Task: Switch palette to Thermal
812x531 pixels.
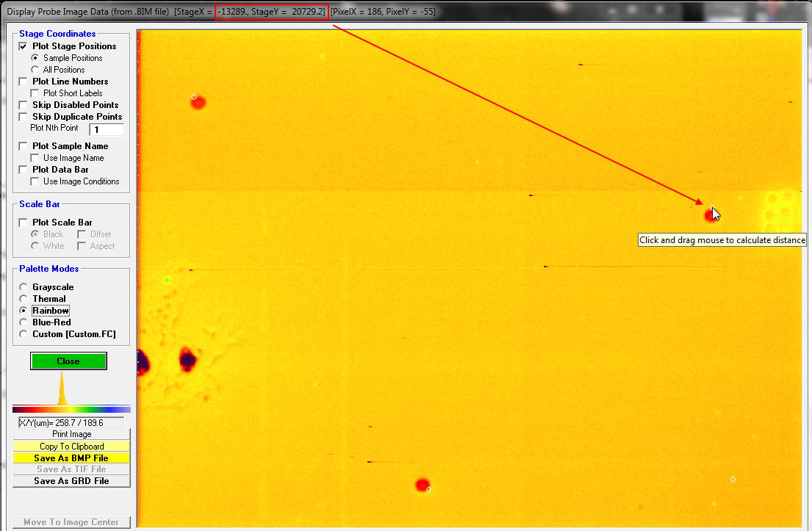Action: (x=24, y=299)
